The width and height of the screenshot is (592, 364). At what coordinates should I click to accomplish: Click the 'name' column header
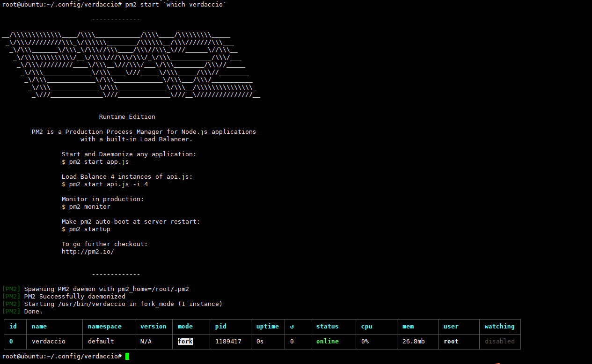pos(39,327)
